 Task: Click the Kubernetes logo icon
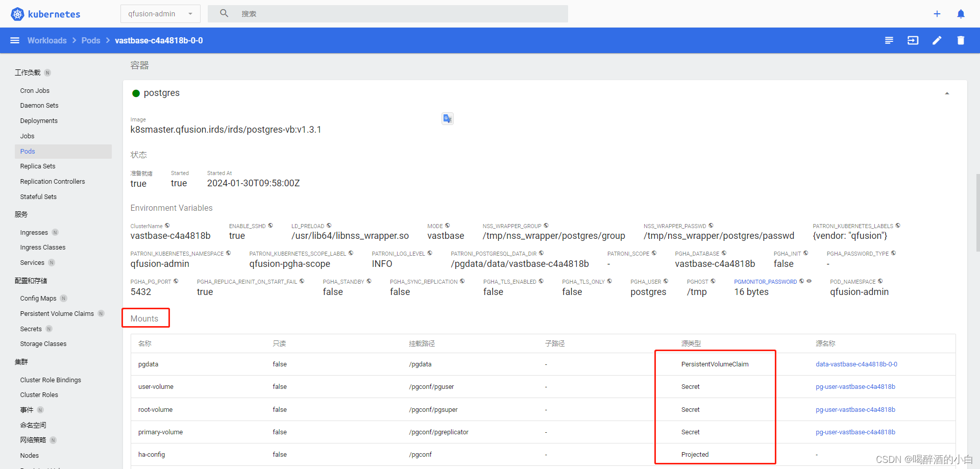tap(17, 14)
